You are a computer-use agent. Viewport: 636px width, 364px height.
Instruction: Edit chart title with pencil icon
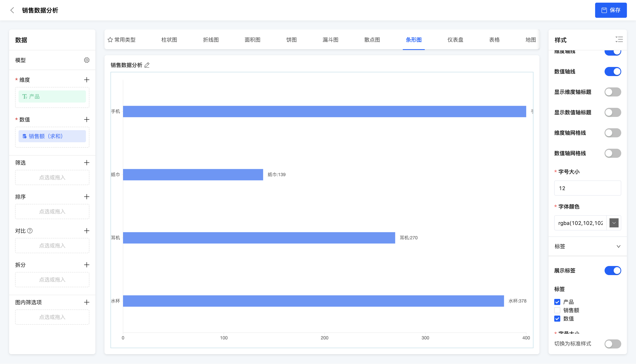147,65
